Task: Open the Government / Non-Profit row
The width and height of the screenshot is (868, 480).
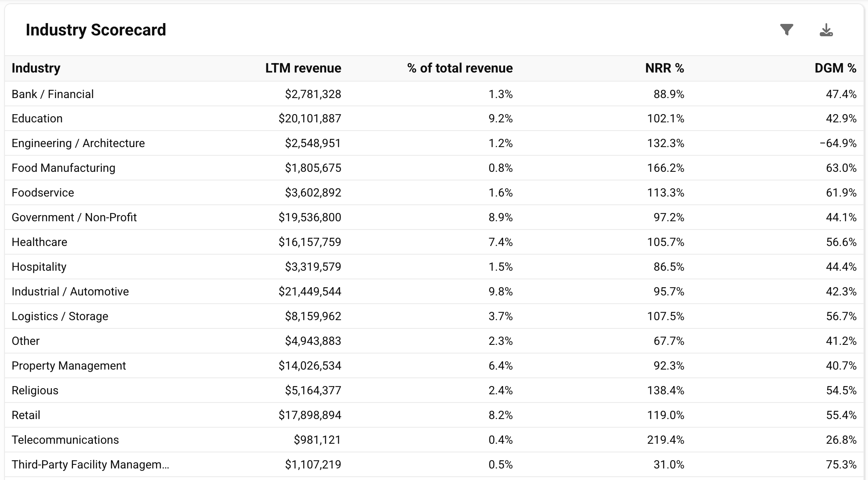Action: 74,217
